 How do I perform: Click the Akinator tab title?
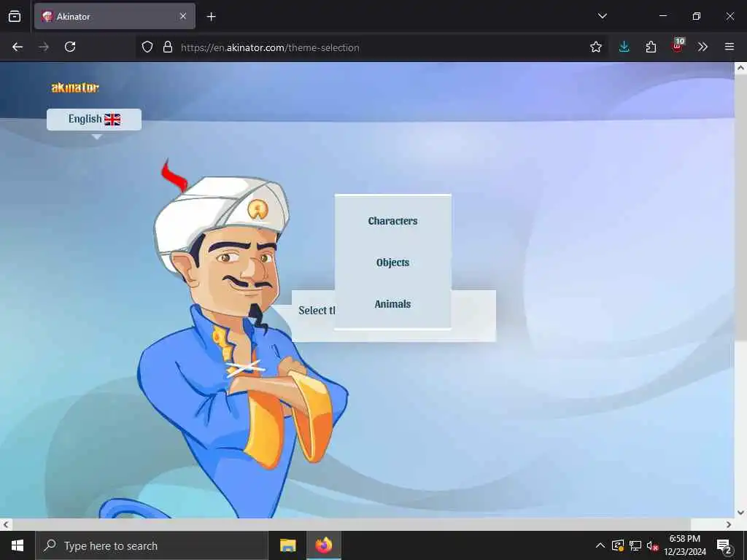coord(73,17)
